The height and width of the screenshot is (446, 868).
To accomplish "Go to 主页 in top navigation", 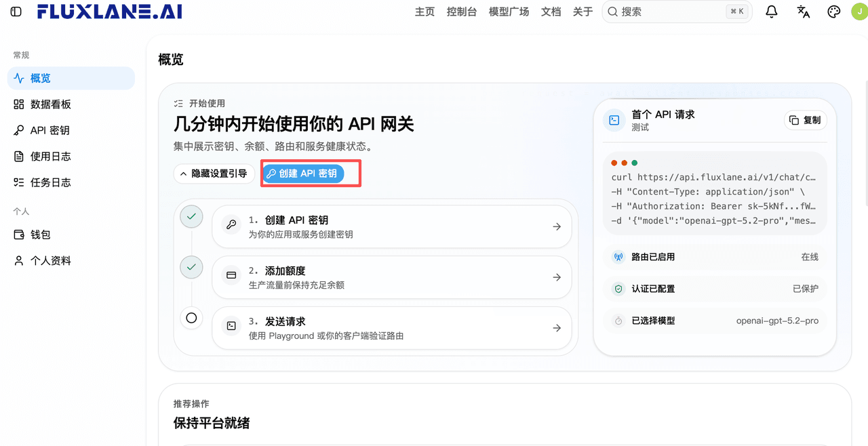I will pos(425,12).
